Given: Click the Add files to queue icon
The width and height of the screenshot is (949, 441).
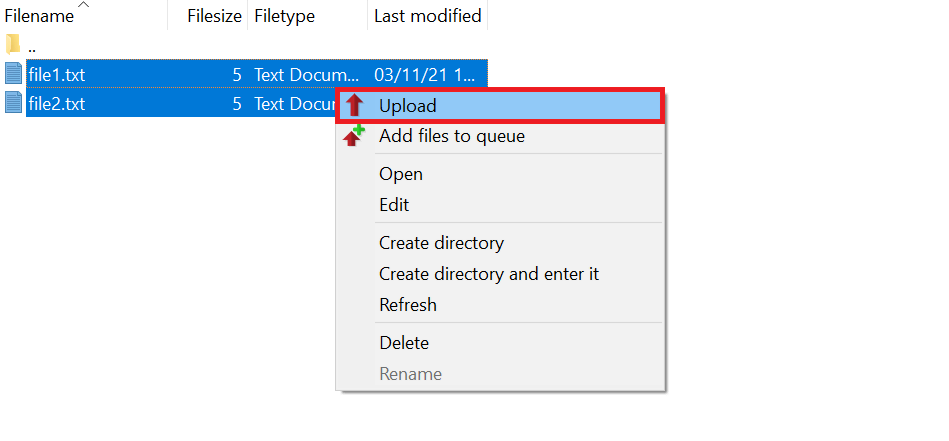Looking at the screenshot, I should click(354, 136).
